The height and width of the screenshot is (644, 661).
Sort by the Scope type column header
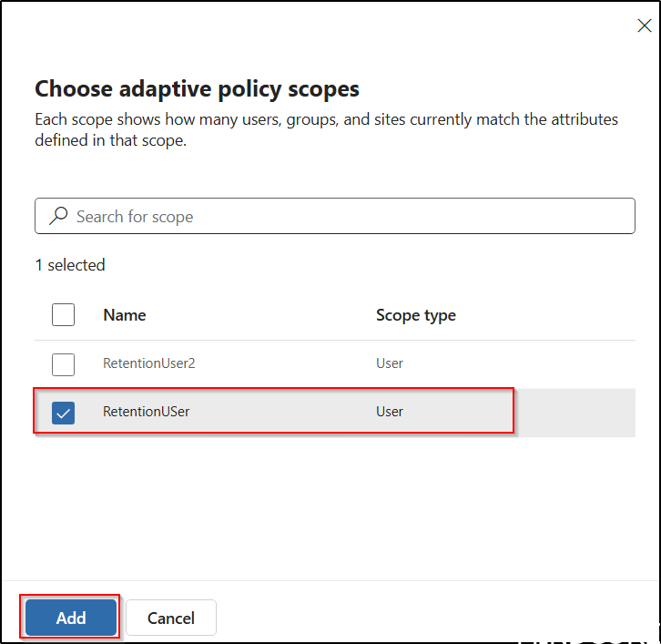click(415, 315)
